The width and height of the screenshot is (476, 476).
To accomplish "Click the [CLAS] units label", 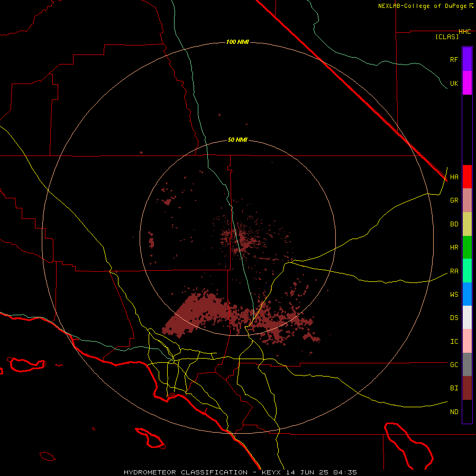I will point(447,36).
